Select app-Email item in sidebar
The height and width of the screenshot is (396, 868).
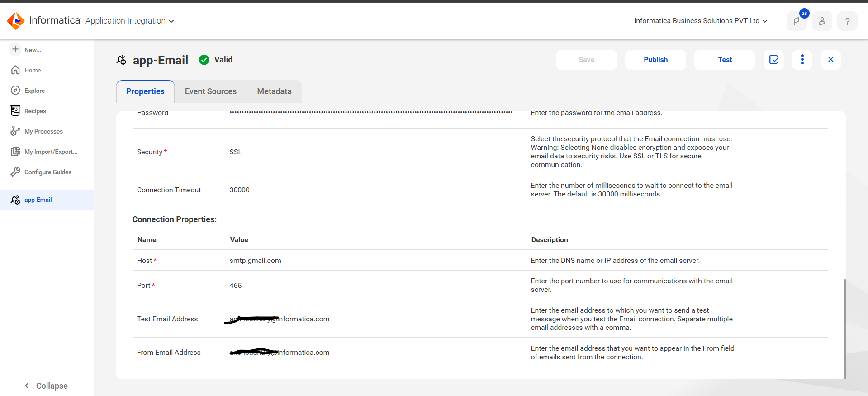coord(47,200)
